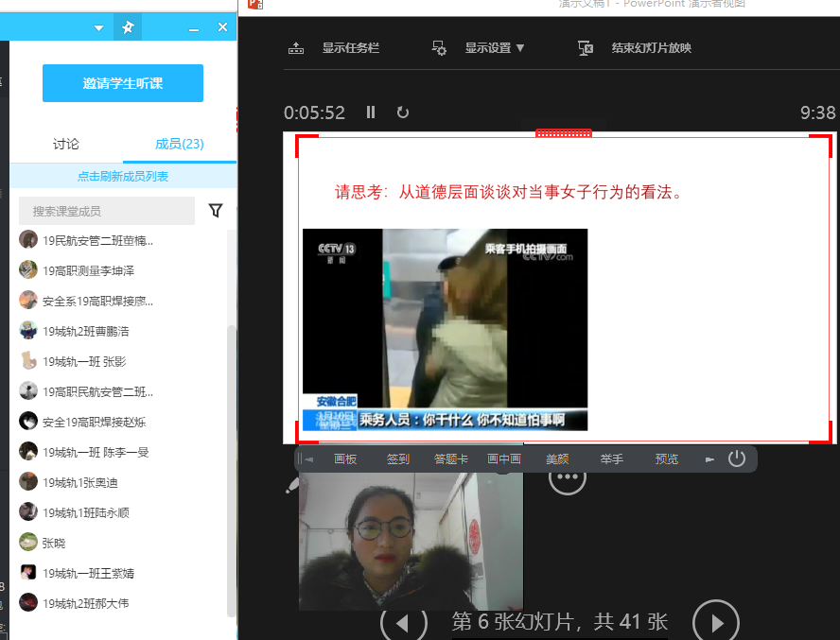This screenshot has height=640, width=840.
Task: Collapse the floating toolbar using left handle
Action: (x=305, y=459)
